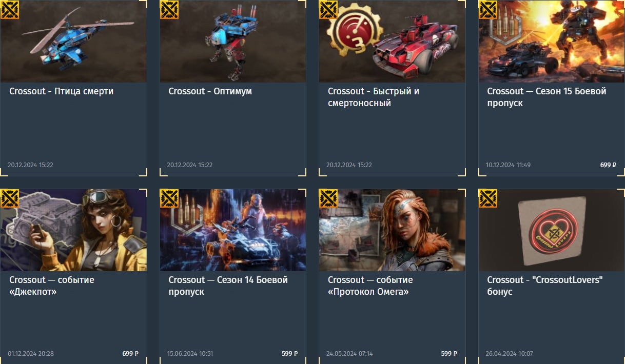The image size is (625, 364).
Task: Select the red race car thumbnail
Action: (392, 41)
